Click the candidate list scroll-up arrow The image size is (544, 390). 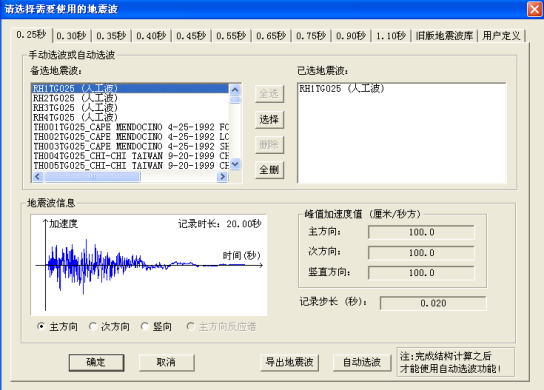(235, 90)
